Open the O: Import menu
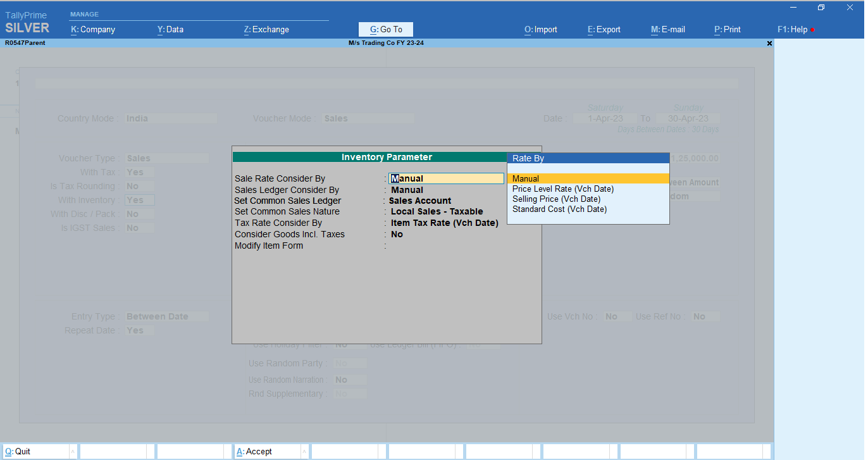 click(541, 29)
